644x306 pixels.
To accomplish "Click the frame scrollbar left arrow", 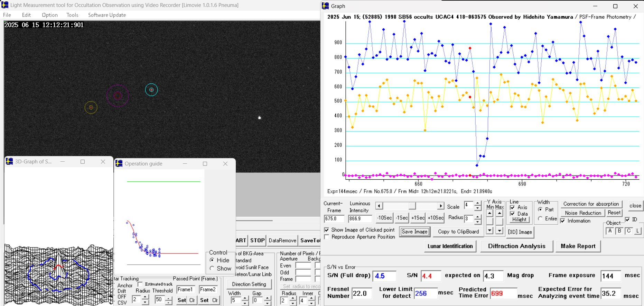I will 379,206.
